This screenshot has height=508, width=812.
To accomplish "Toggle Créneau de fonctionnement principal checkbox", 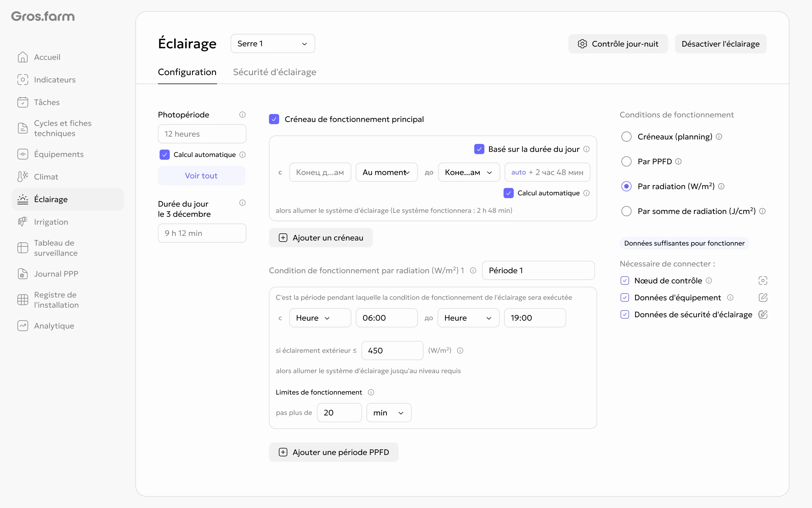I will pyautogui.click(x=274, y=119).
